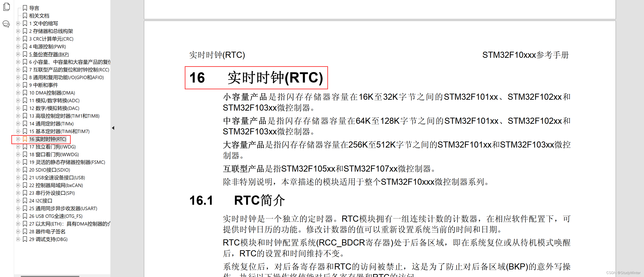The width and height of the screenshot is (644, 277).
Task: Click bookmark icon of 1 文中的缩写
Action: tap(25, 24)
